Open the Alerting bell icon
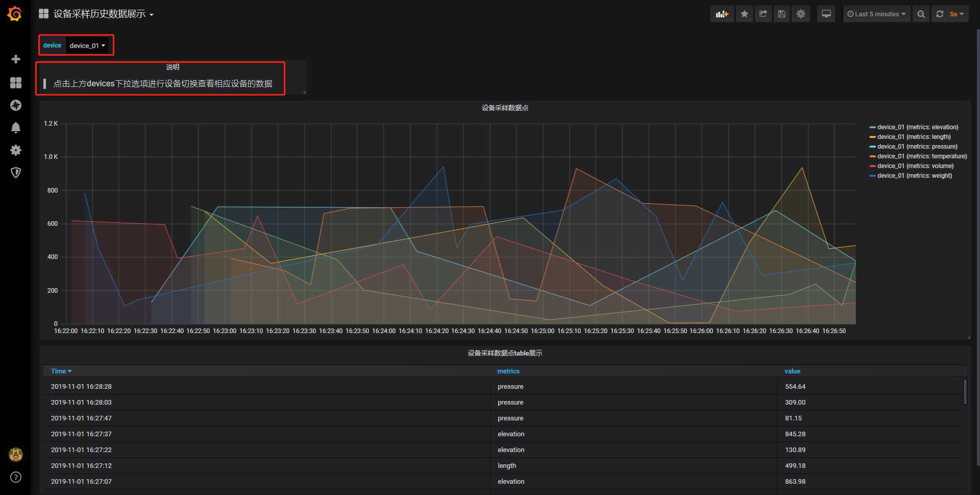The image size is (980, 495). pos(16,128)
